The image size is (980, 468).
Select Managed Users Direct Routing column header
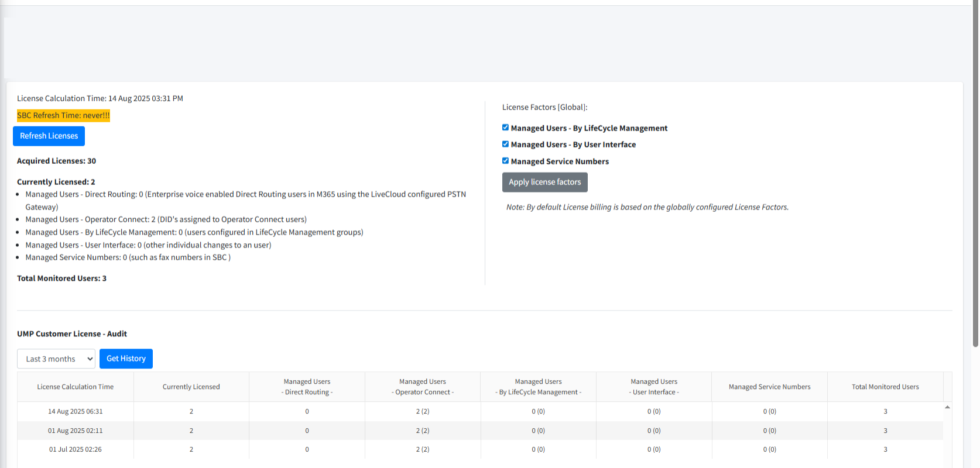(307, 387)
